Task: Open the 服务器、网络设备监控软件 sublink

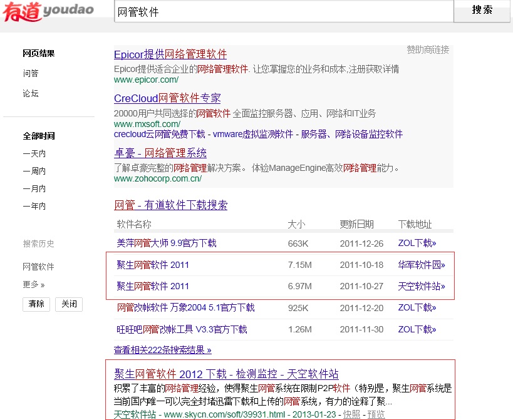Action: pos(352,135)
